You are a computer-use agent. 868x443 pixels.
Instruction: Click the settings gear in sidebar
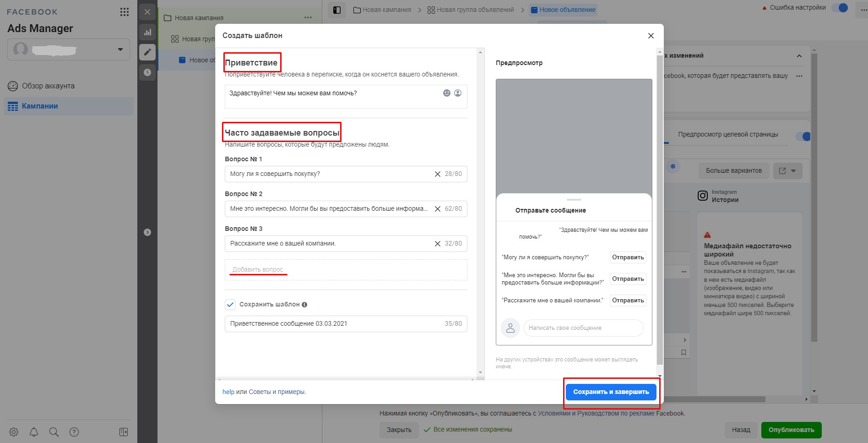click(14, 432)
